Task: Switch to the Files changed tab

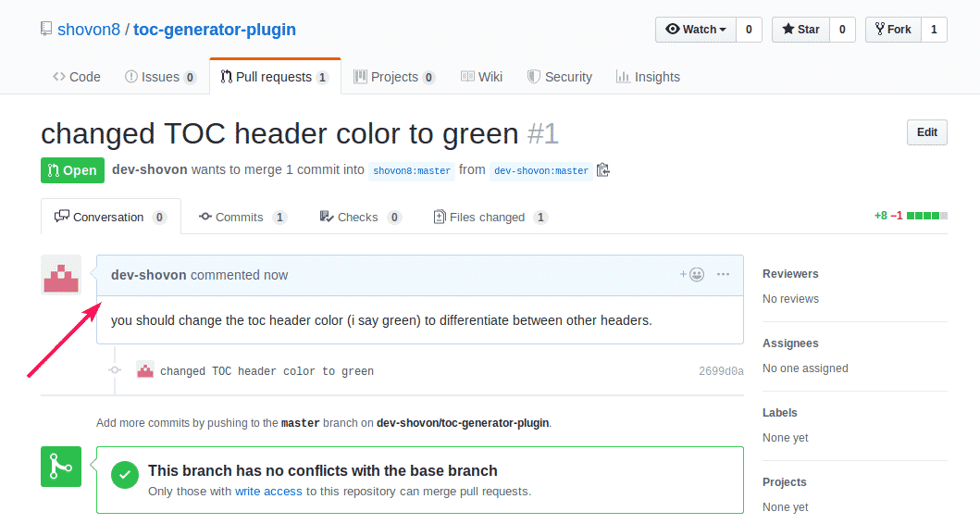Action: click(x=490, y=217)
